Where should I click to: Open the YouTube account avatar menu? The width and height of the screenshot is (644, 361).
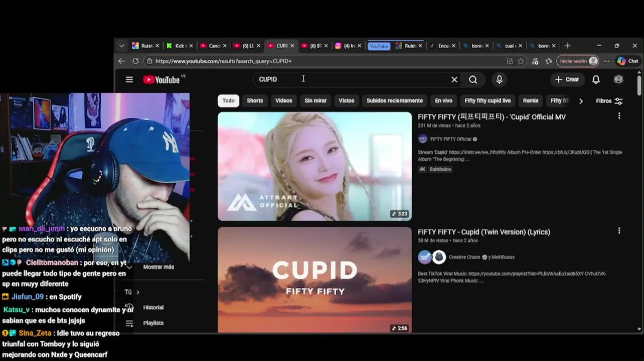[618, 79]
